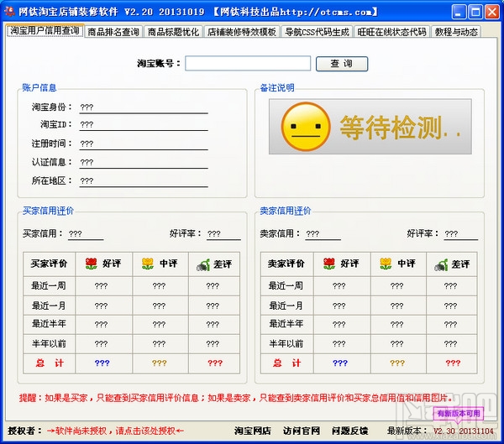
Task: Click the 淘宝ID value field
Action: (144, 125)
